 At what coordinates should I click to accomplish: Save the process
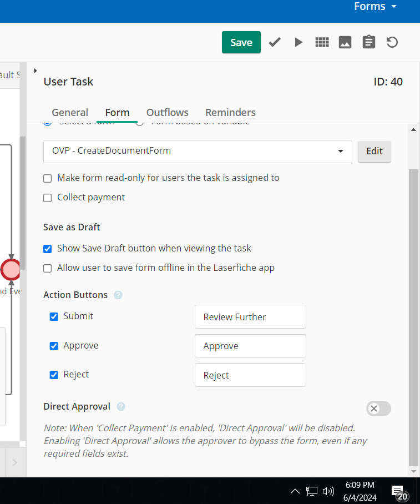241,42
